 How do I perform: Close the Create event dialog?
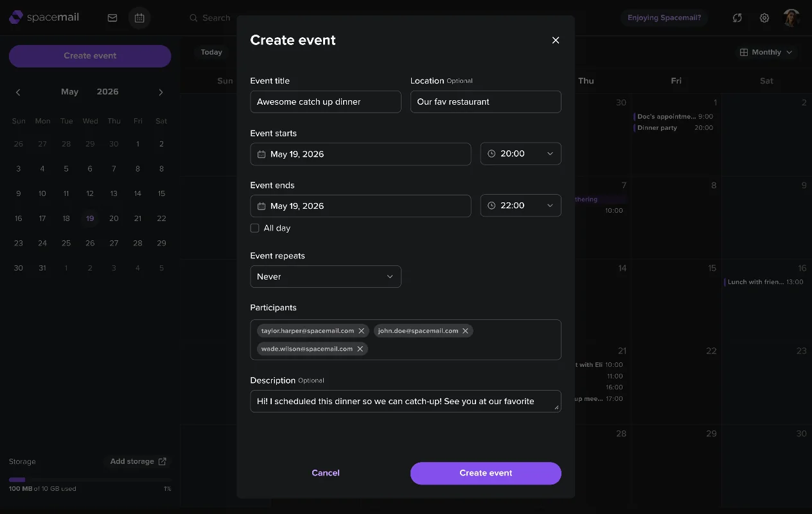pyautogui.click(x=556, y=40)
